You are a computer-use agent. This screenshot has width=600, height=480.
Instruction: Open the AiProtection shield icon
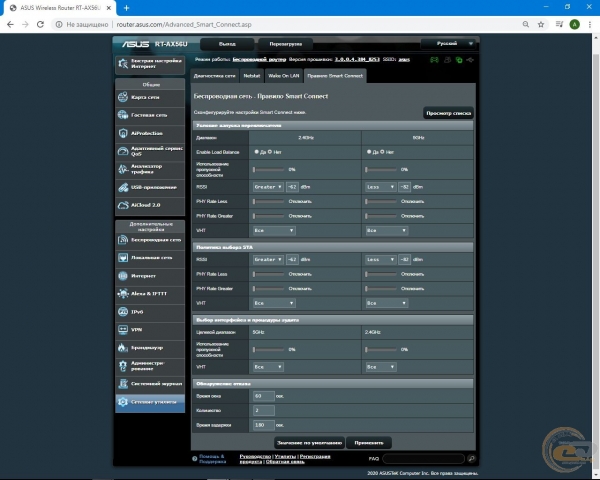point(123,133)
